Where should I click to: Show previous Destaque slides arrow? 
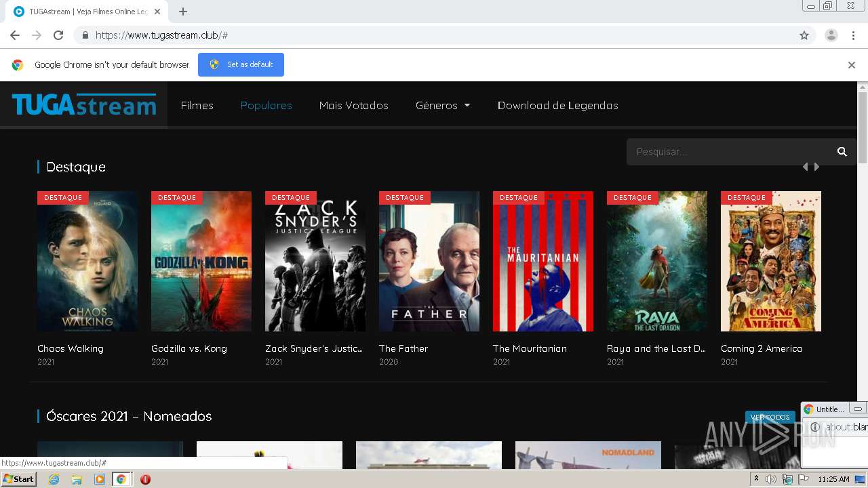pos(805,167)
